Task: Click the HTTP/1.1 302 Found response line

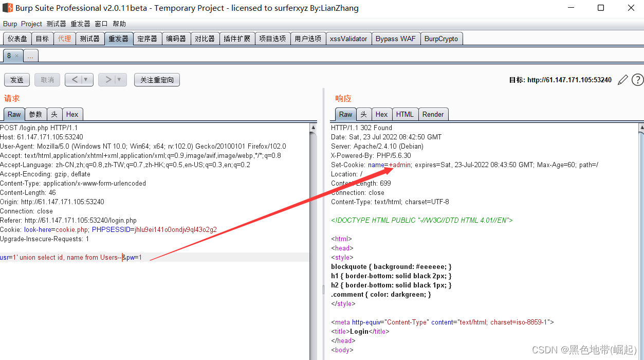Action: pos(361,128)
